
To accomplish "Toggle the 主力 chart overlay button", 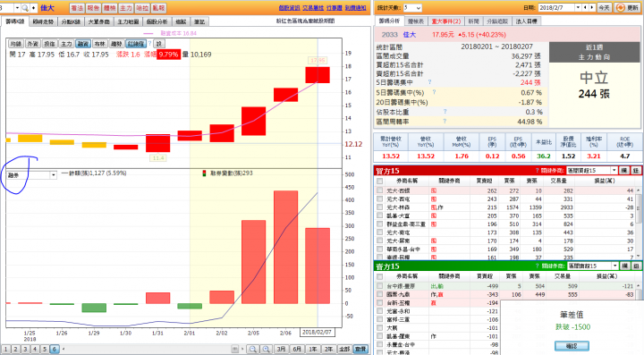I will point(66,44).
